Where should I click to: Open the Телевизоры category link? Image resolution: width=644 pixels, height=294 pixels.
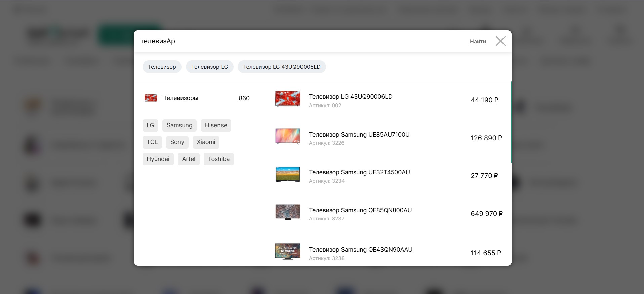coord(181,98)
